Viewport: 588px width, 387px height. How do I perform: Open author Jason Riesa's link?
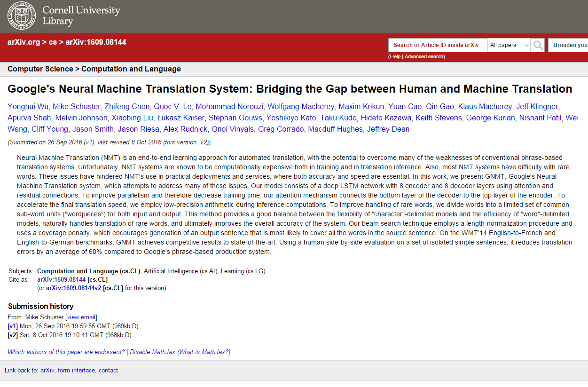pyautogui.click(x=138, y=129)
